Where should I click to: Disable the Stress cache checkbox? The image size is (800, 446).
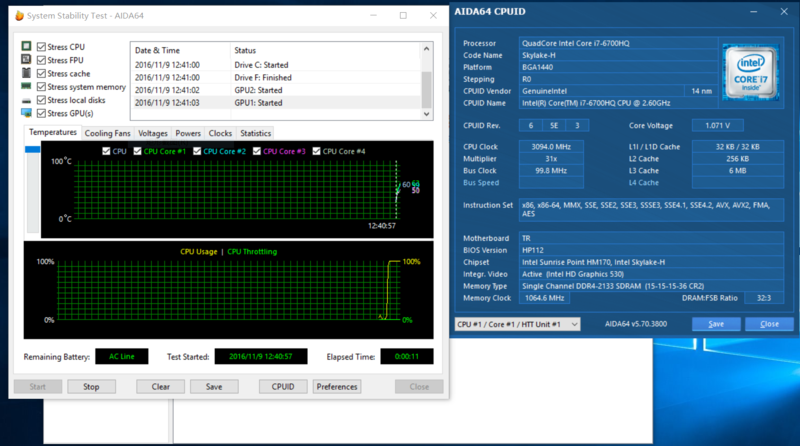[41, 73]
